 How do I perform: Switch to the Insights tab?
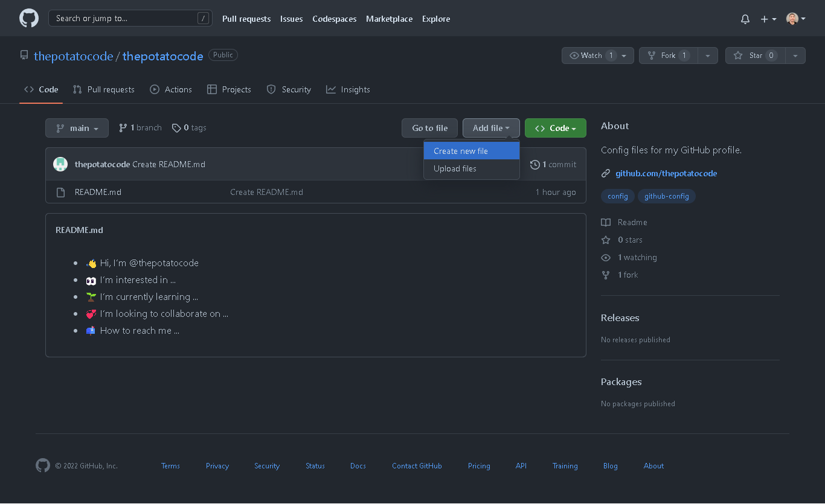tap(348, 89)
